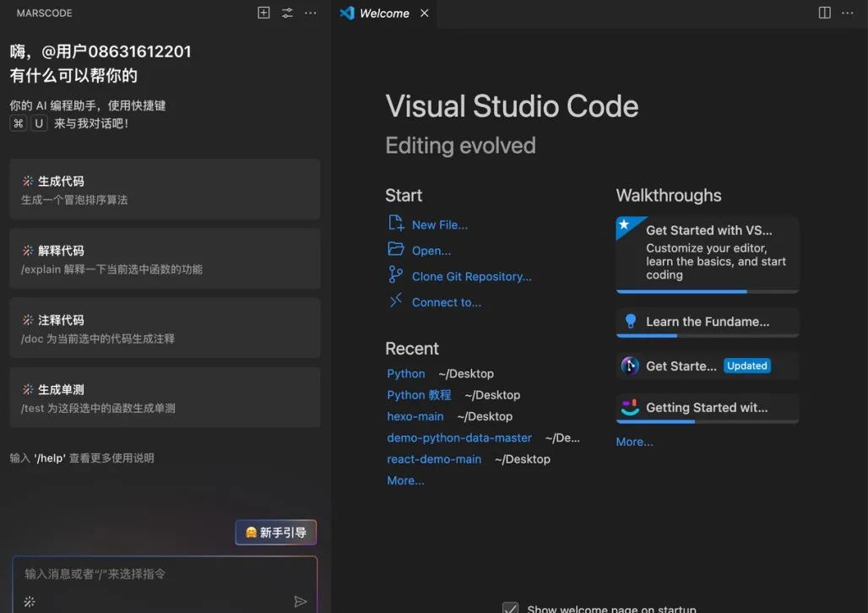
Task: Click the split editor icon
Action: [x=825, y=13]
